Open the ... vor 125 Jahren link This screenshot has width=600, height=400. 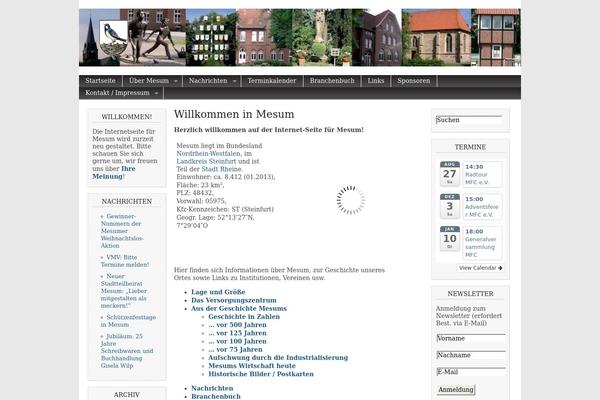coord(237,333)
